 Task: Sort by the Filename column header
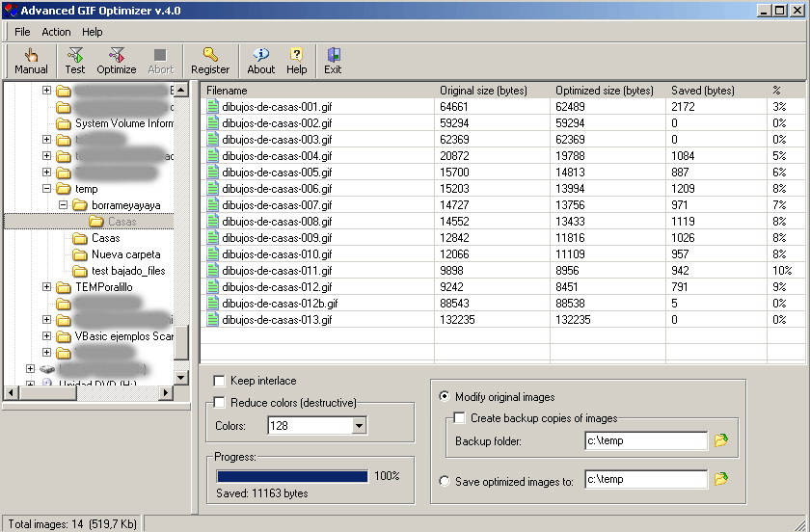[x=317, y=91]
